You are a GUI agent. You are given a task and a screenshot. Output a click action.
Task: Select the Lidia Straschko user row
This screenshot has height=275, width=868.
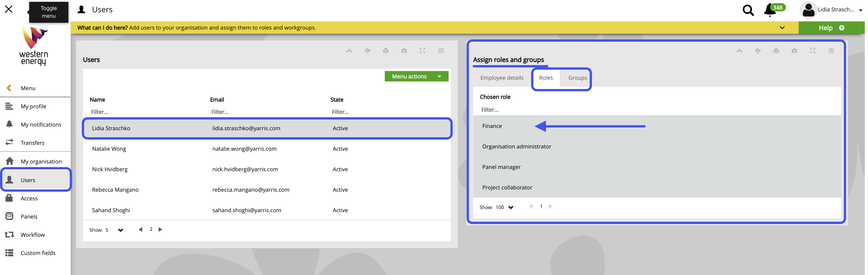click(267, 128)
